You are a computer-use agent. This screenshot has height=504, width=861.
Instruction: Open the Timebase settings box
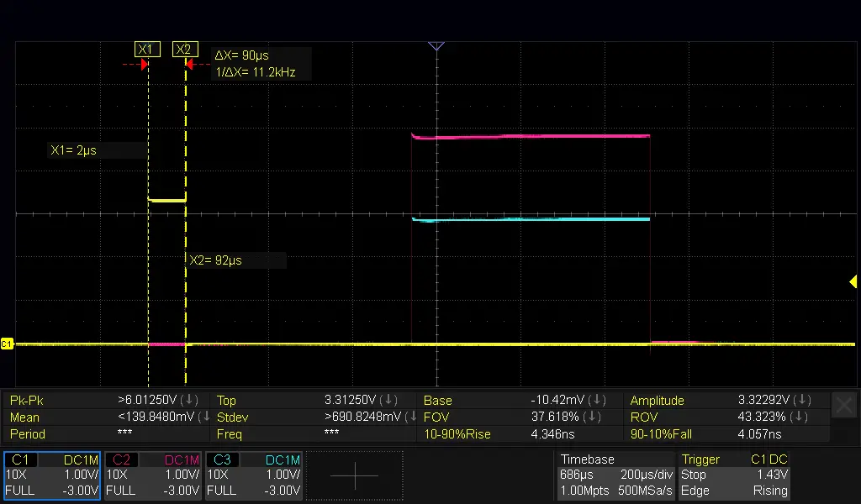click(616, 475)
